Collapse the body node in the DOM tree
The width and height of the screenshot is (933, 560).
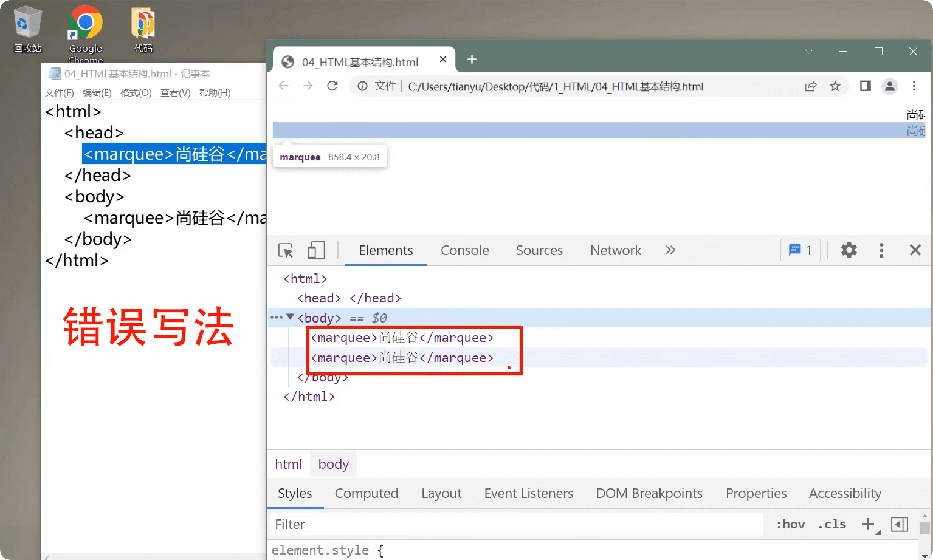(x=291, y=317)
